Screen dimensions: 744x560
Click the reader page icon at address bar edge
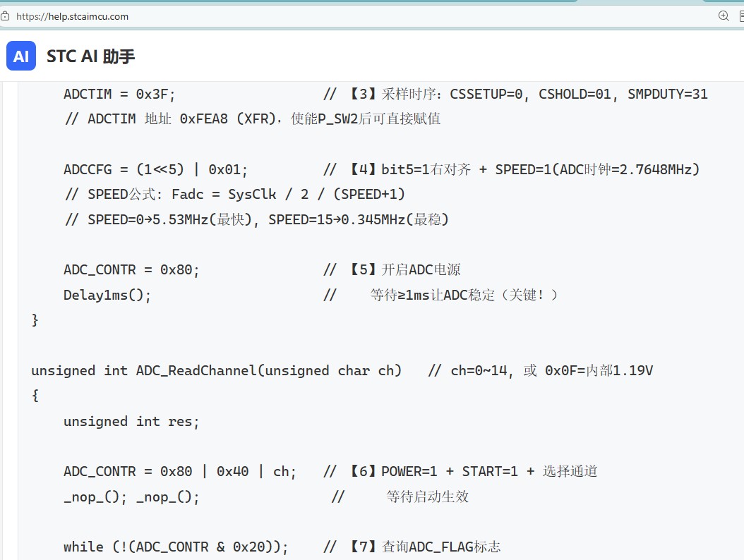pos(741,16)
